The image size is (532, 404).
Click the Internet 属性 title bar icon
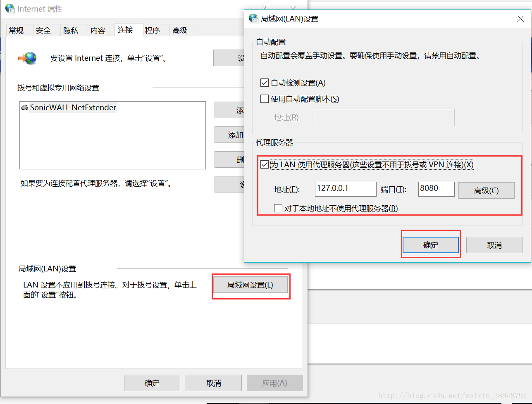[x=9, y=8]
